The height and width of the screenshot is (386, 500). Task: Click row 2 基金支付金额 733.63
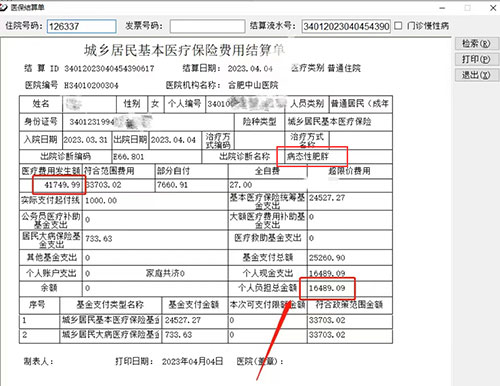tap(178, 335)
